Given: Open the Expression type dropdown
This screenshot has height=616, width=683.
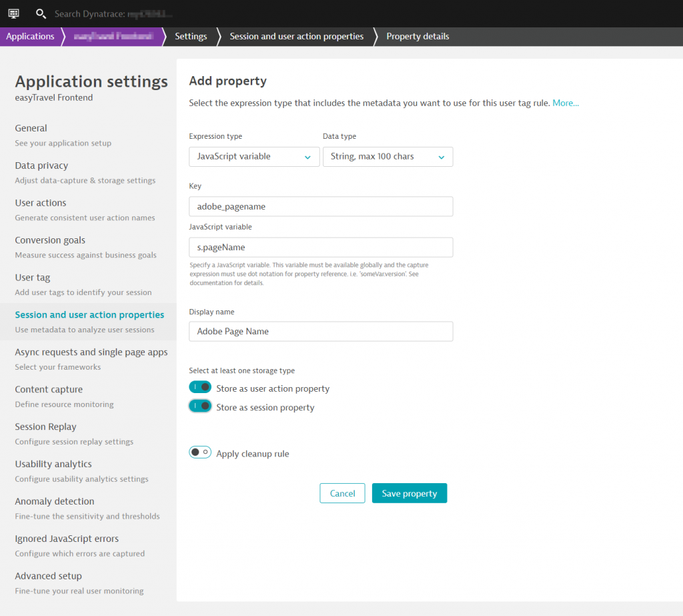Looking at the screenshot, I should (x=253, y=156).
